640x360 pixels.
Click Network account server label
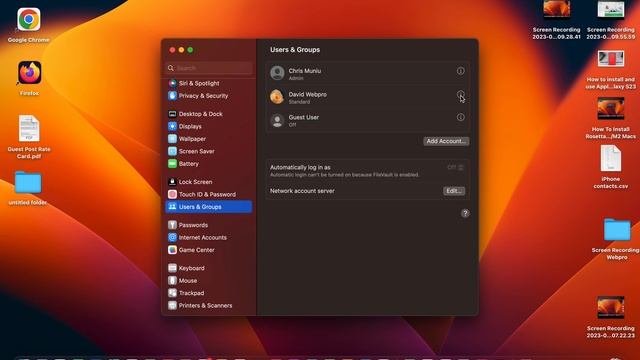tap(302, 191)
